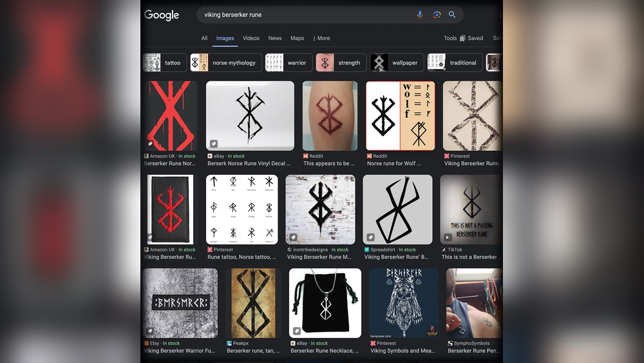Switch to the Videos tab

tap(251, 38)
